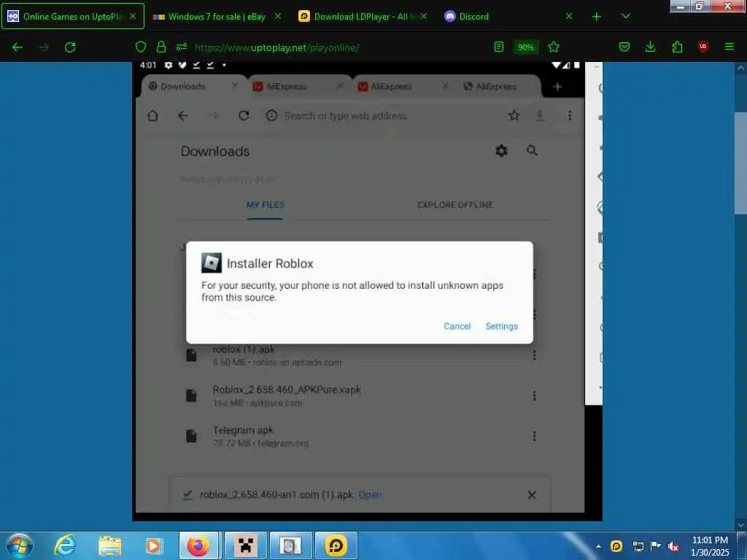
Task: Open the clock showing 11:01 PM
Action: pyautogui.click(x=710, y=545)
